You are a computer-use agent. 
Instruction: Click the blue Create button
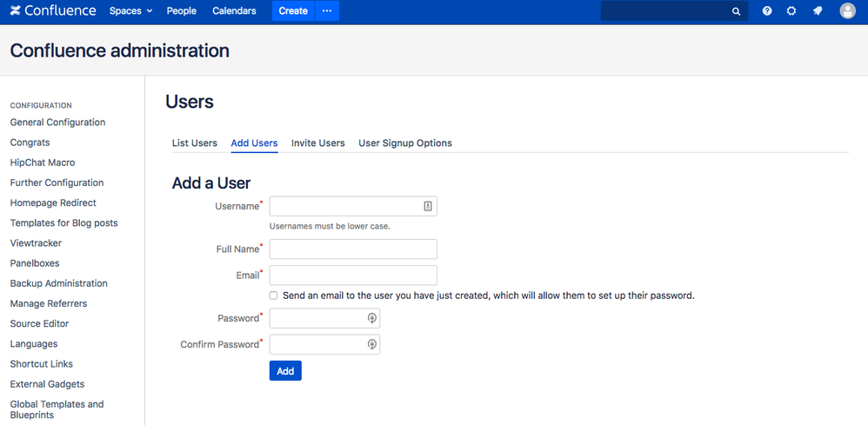[x=293, y=11]
